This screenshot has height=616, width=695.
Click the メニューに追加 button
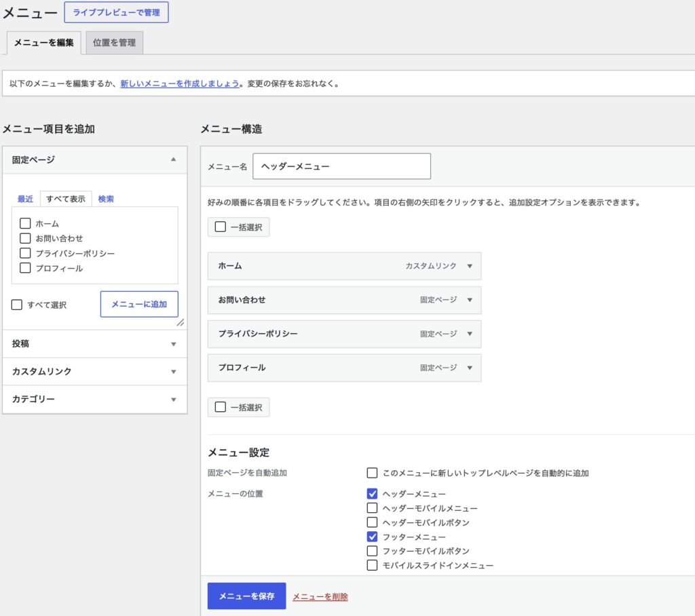coord(139,304)
